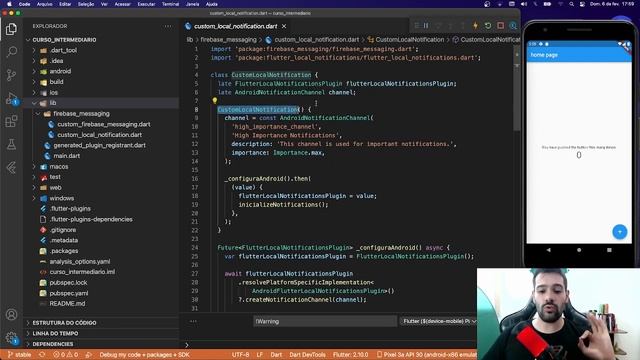Screen dimensions: 640x360
Task: Select the custom_local_notification.dart editor tab
Action: pyautogui.click(x=236, y=26)
